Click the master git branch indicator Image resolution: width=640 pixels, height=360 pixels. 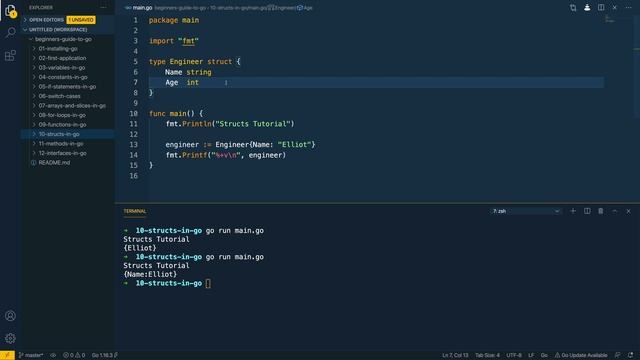pos(31,355)
